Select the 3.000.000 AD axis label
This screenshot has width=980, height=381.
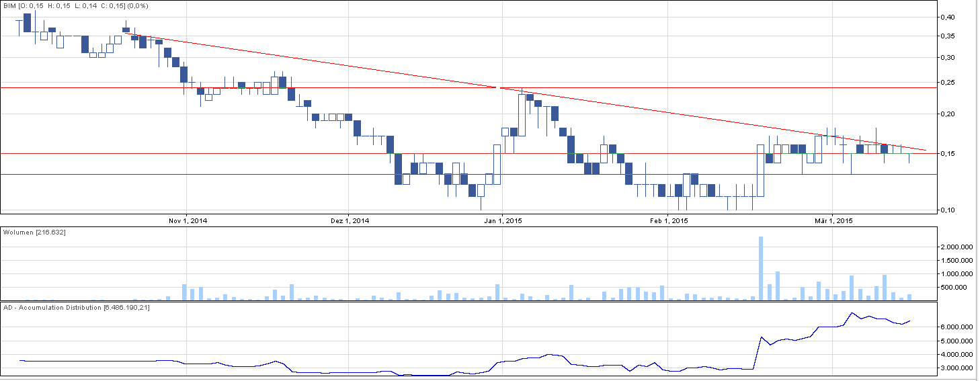click(x=956, y=368)
